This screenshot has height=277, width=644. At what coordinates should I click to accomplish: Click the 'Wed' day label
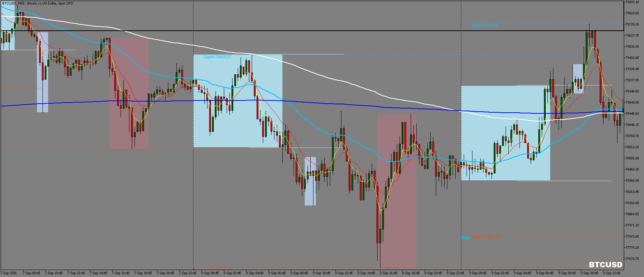click(x=465, y=238)
